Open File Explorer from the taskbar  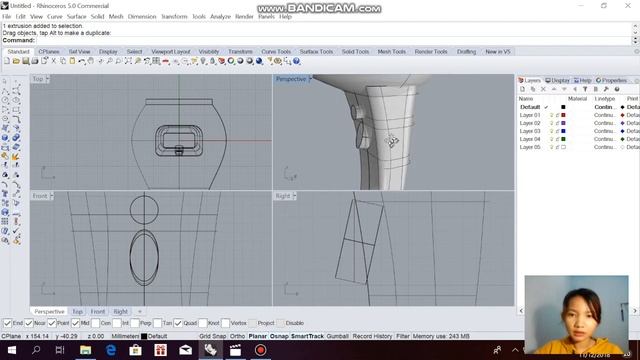85,350
